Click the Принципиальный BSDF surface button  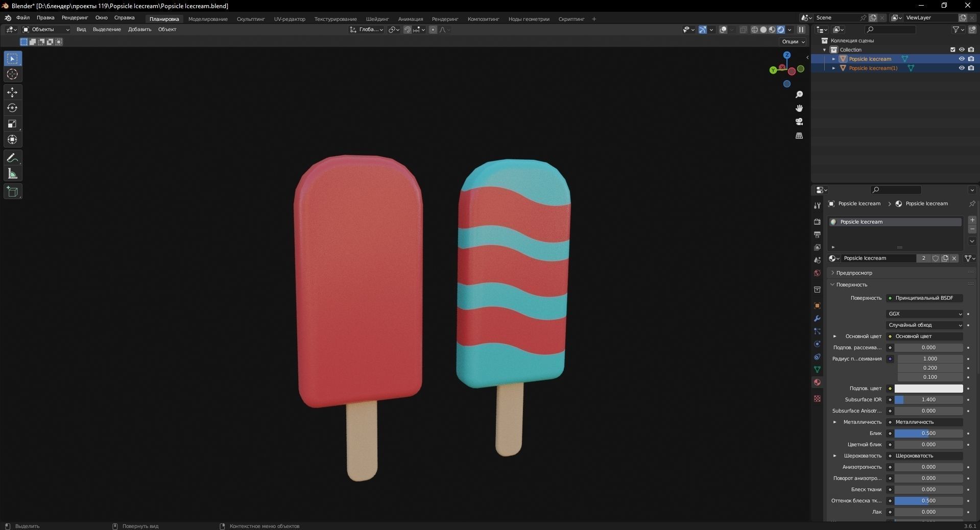coord(925,298)
